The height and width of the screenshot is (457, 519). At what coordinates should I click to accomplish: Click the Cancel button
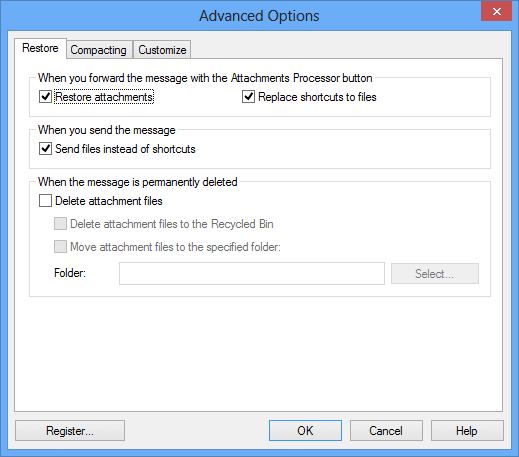[386, 431]
